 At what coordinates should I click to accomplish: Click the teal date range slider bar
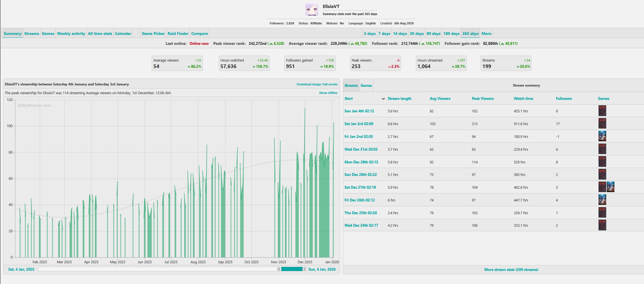(x=292, y=269)
